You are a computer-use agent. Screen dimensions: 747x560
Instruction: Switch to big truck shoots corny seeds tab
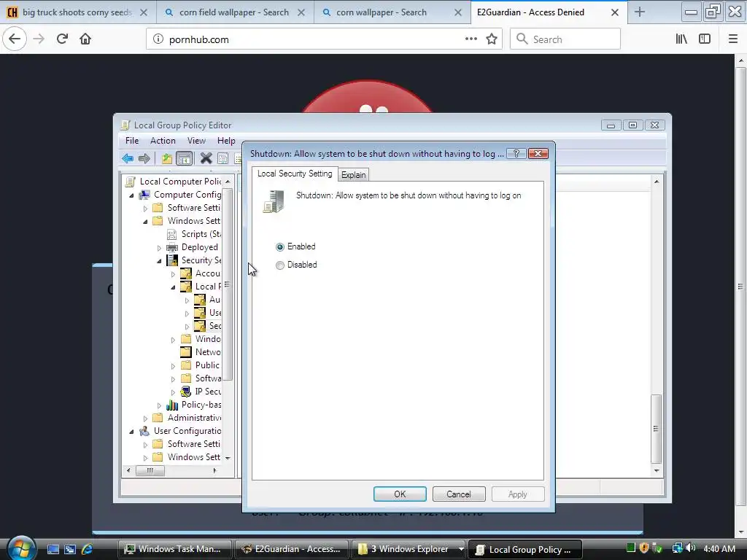pyautogui.click(x=78, y=12)
